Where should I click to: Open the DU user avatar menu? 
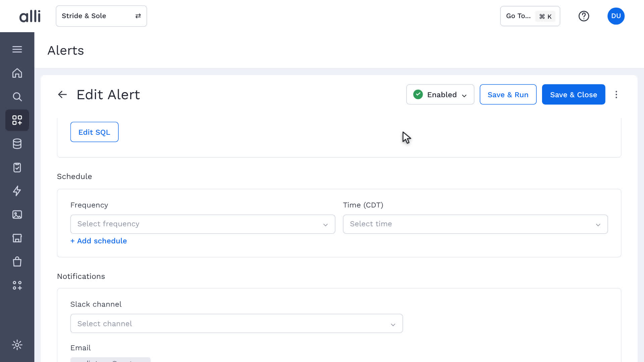(x=616, y=16)
